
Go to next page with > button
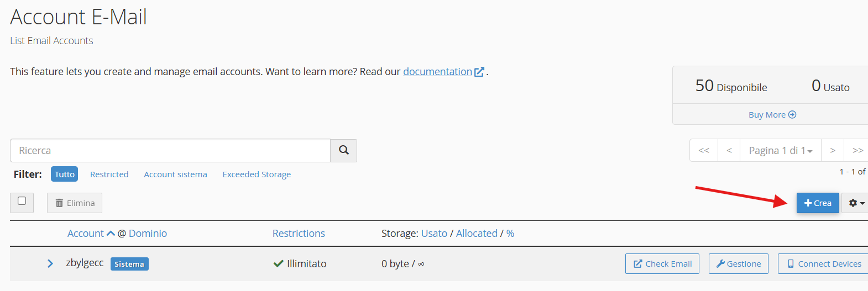point(833,150)
